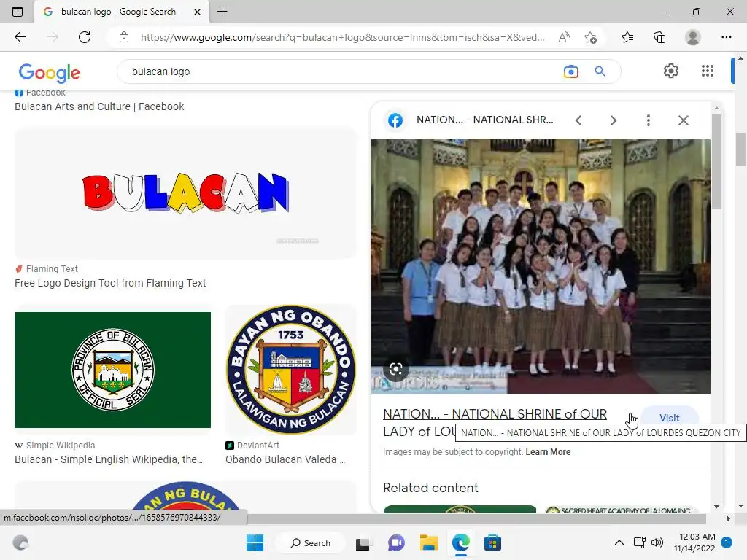The image size is (747, 560).
Task: Click the address bar URL
Action: pos(342,37)
